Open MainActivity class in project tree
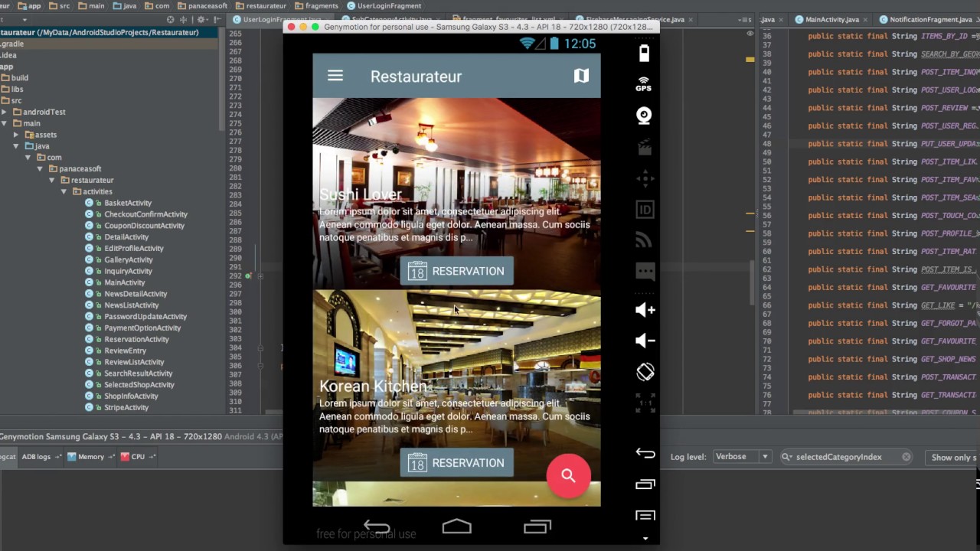This screenshot has width=980, height=551. click(125, 282)
